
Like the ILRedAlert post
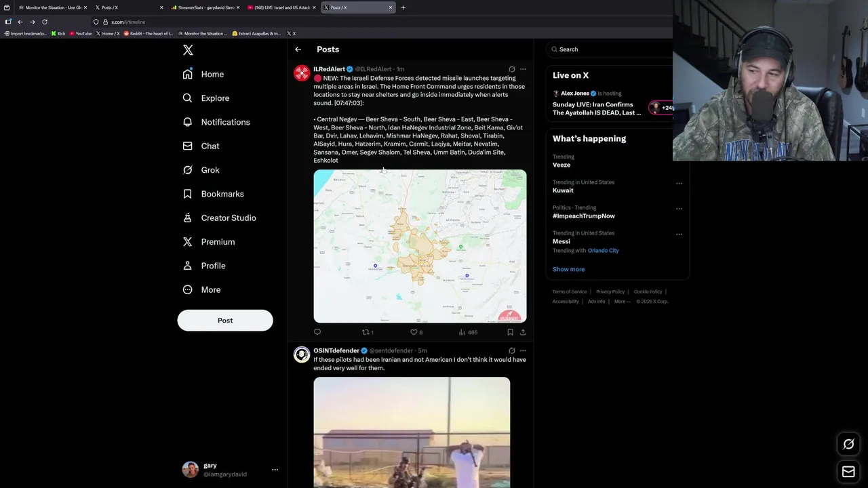tap(416, 332)
